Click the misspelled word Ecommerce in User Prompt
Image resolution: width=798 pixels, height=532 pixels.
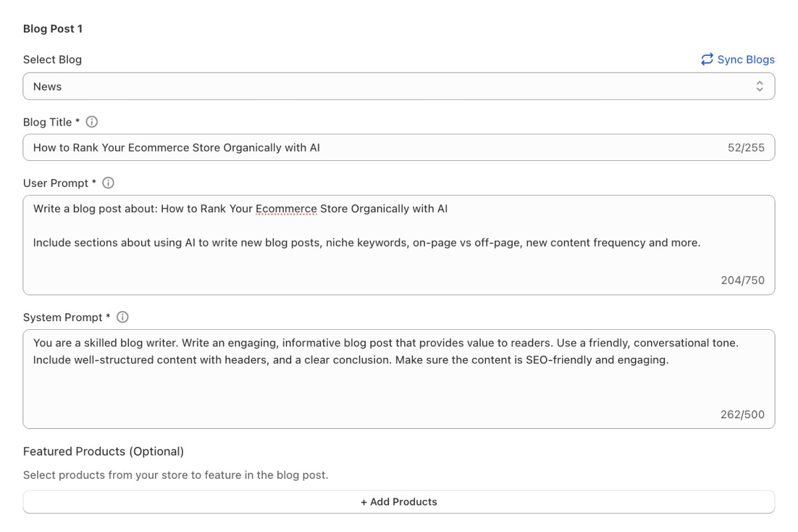pyautogui.click(x=286, y=209)
